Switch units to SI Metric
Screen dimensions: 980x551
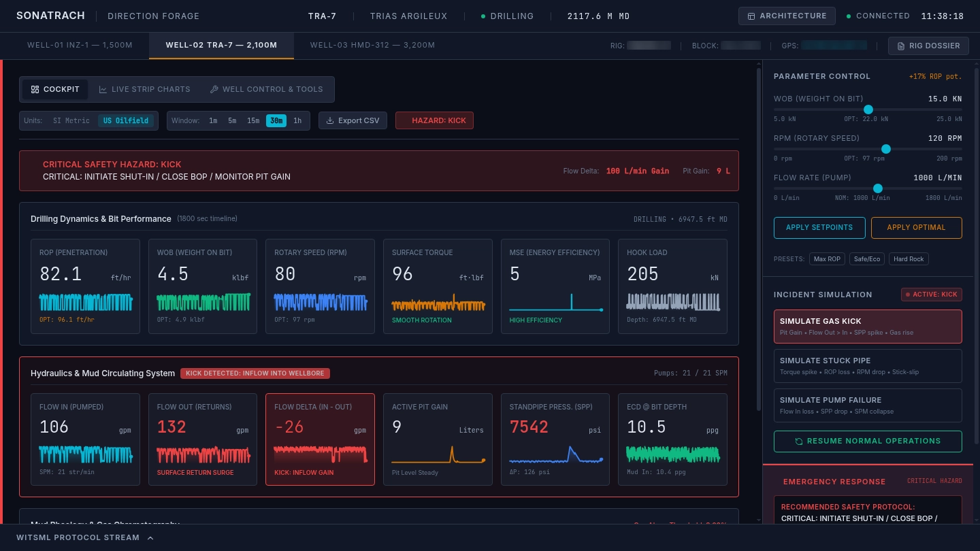71,120
